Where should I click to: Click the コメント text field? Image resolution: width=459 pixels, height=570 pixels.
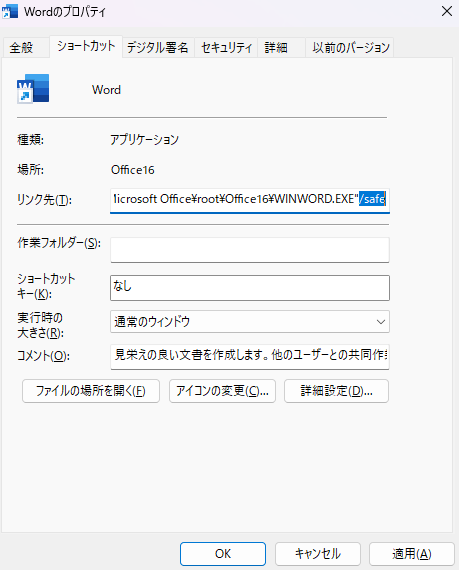pyautogui.click(x=250, y=357)
